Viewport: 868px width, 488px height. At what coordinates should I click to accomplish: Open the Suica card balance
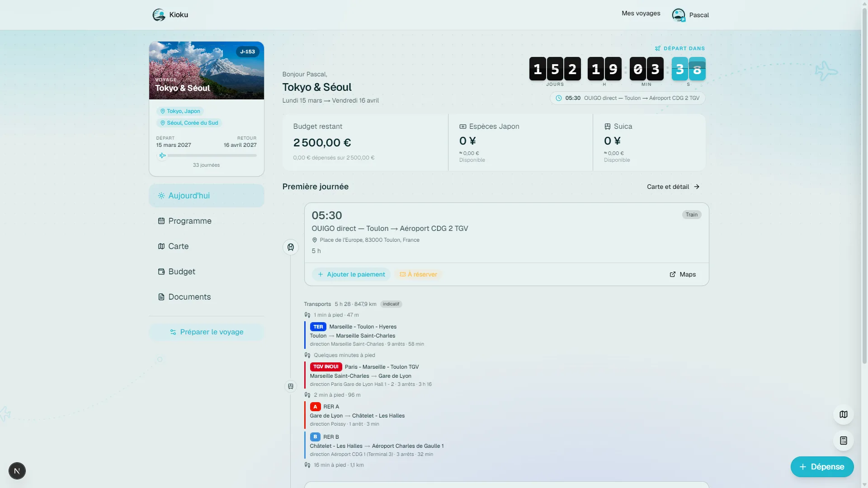coord(649,142)
